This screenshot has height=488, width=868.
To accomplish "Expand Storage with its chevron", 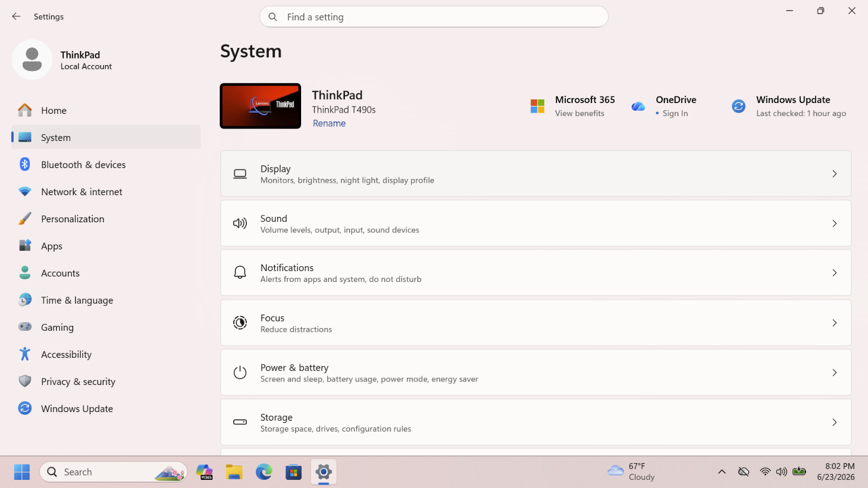I will pos(834,422).
